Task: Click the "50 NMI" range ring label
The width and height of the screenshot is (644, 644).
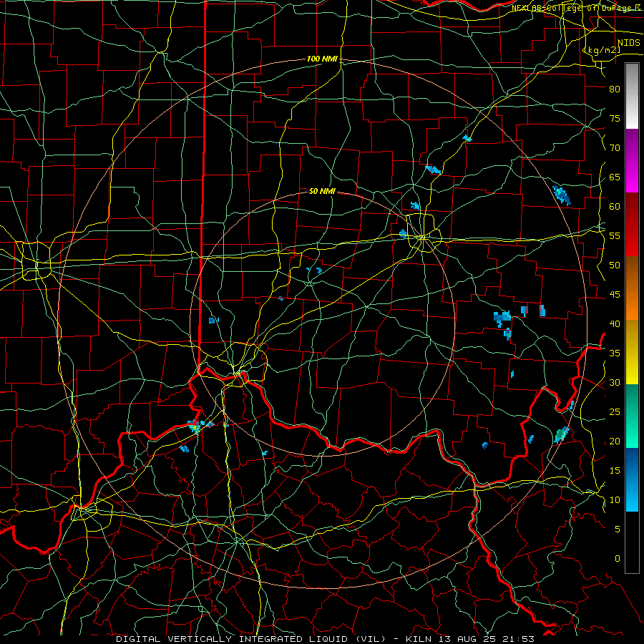Action: click(322, 191)
